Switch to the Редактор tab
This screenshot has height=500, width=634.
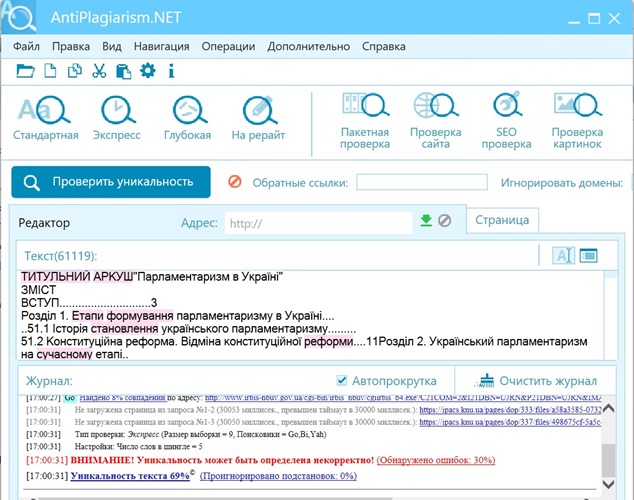(44, 223)
